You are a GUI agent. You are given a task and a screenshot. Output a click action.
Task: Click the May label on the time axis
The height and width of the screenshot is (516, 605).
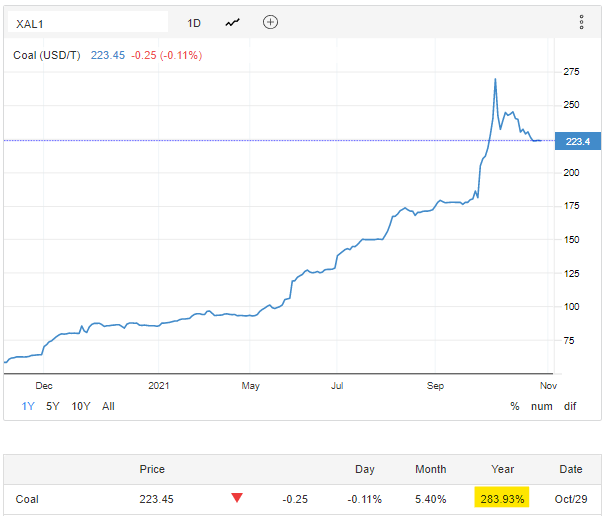[x=250, y=386]
